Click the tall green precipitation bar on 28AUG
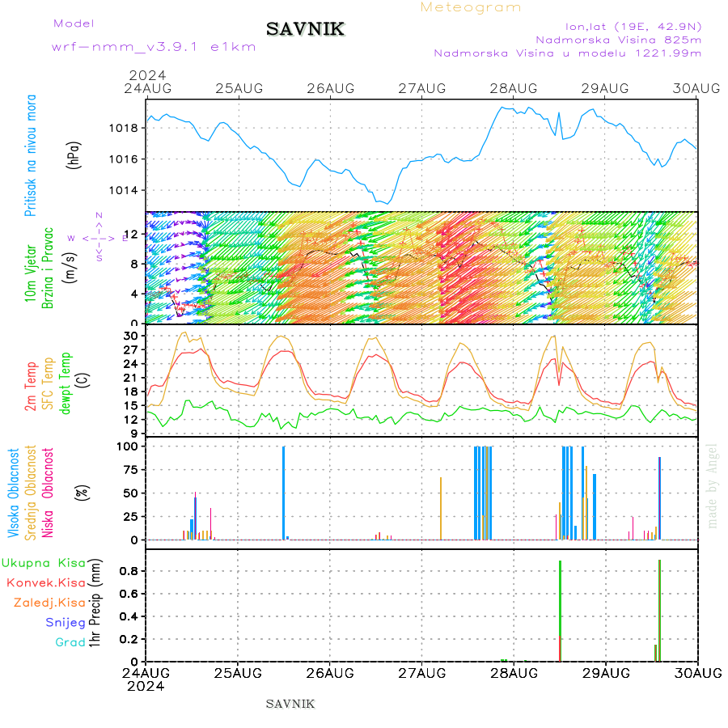 (x=561, y=611)
